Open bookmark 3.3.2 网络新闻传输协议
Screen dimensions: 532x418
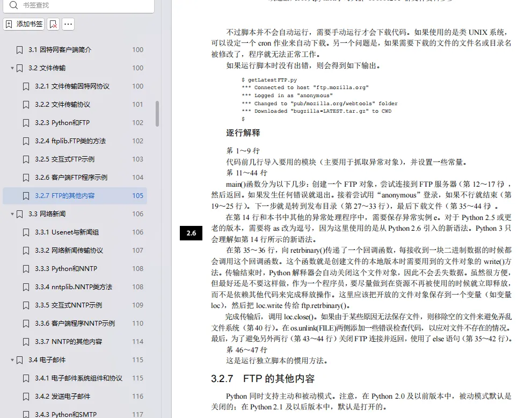click(69, 251)
